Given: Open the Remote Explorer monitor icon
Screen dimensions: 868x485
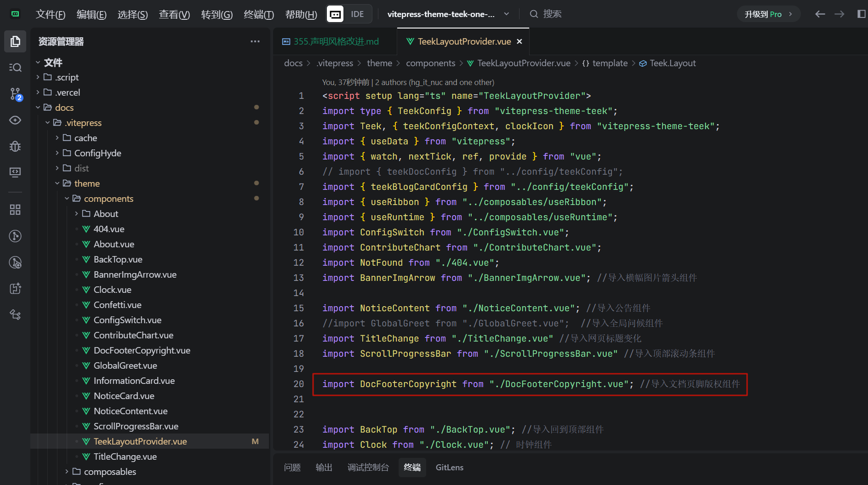Looking at the screenshot, I should 15,172.
